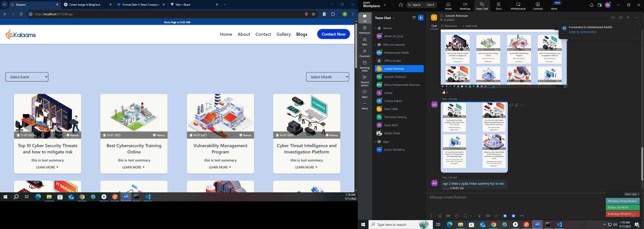Open the Resources tab in chat
644x229 pixels.
point(449,26)
